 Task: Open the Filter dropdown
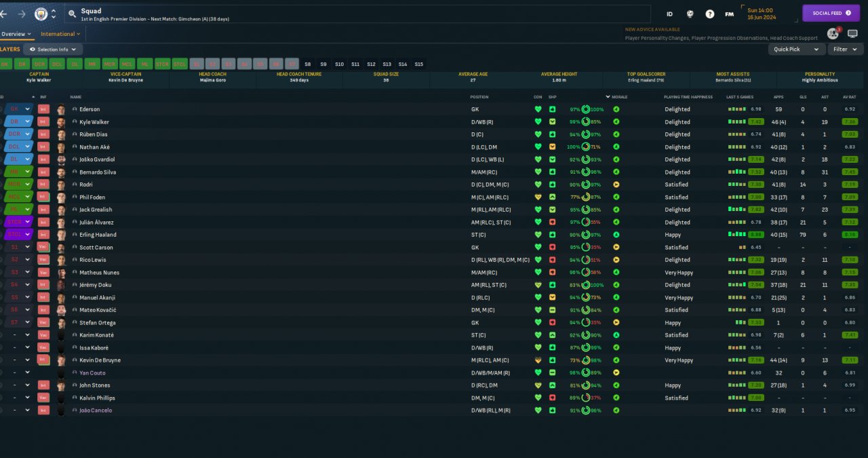[845, 50]
